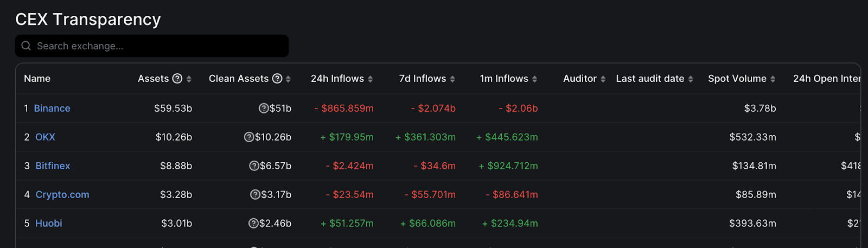Click help icon beside OKX's $10.26b clean assets
This screenshot has height=248, width=868.
pyautogui.click(x=249, y=137)
